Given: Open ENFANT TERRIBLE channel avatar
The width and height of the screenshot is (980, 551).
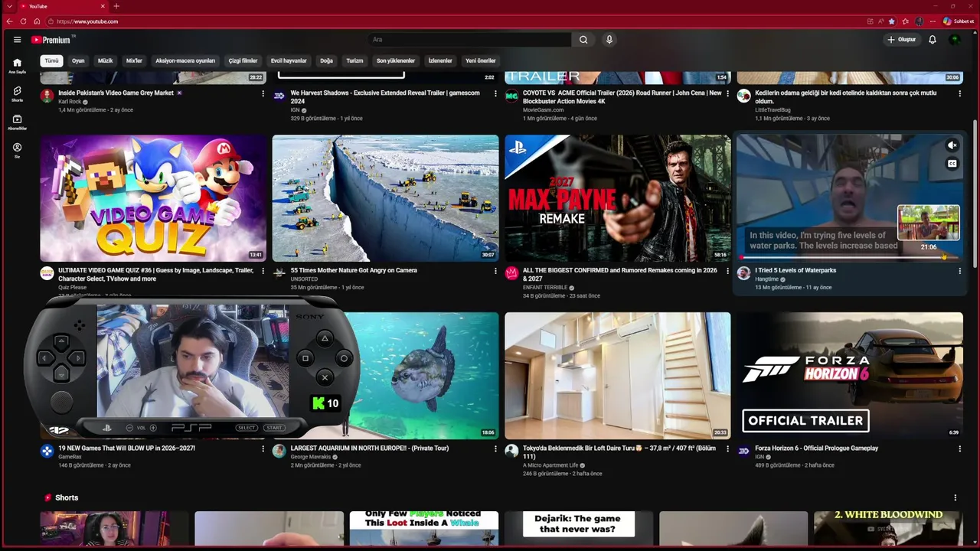Looking at the screenshot, I should coord(511,273).
